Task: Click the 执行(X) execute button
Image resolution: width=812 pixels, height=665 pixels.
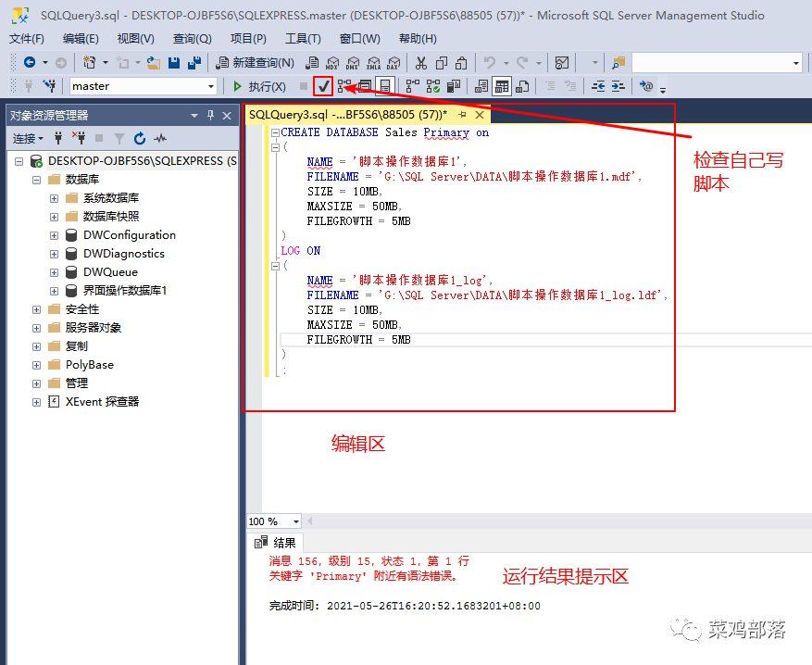Action: (259, 86)
